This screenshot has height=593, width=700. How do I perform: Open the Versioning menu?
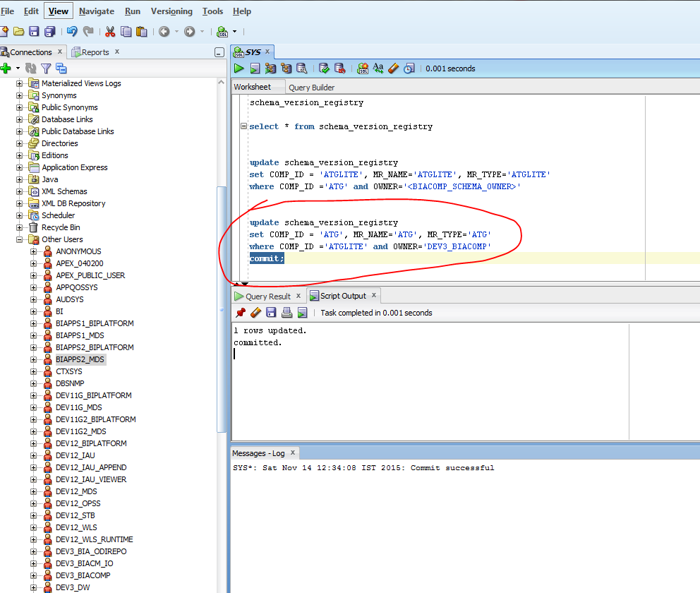coord(171,11)
